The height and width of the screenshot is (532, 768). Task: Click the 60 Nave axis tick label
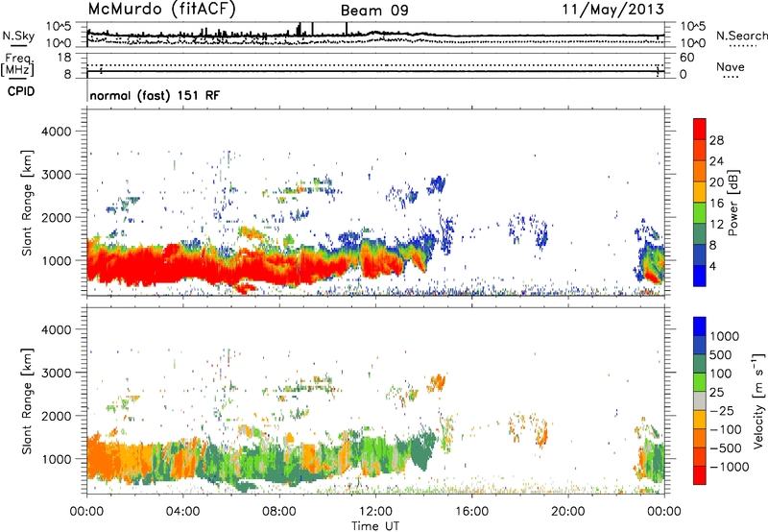click(x=686, y=58)
